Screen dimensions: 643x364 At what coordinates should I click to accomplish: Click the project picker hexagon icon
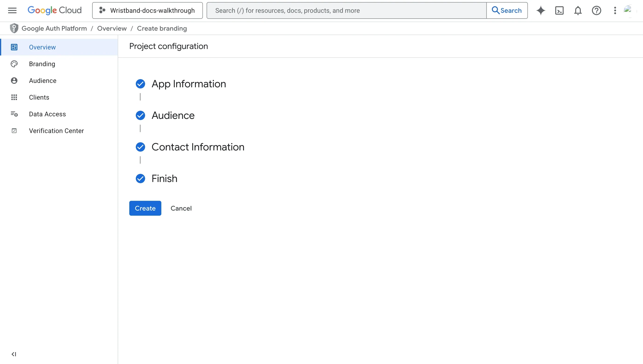click(102, 10)
